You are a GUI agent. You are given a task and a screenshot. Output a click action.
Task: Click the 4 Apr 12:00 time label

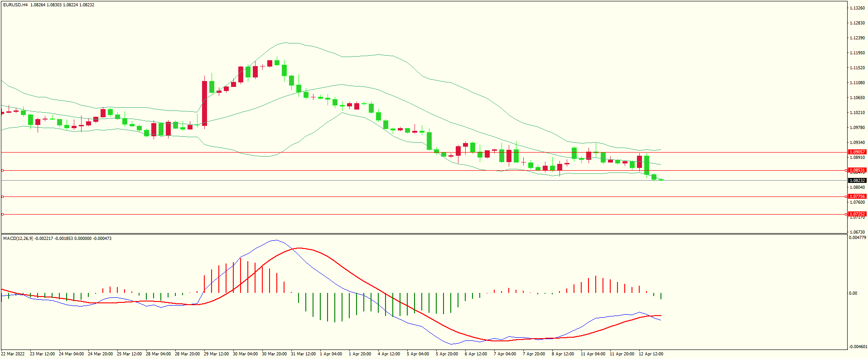point(389,354)
